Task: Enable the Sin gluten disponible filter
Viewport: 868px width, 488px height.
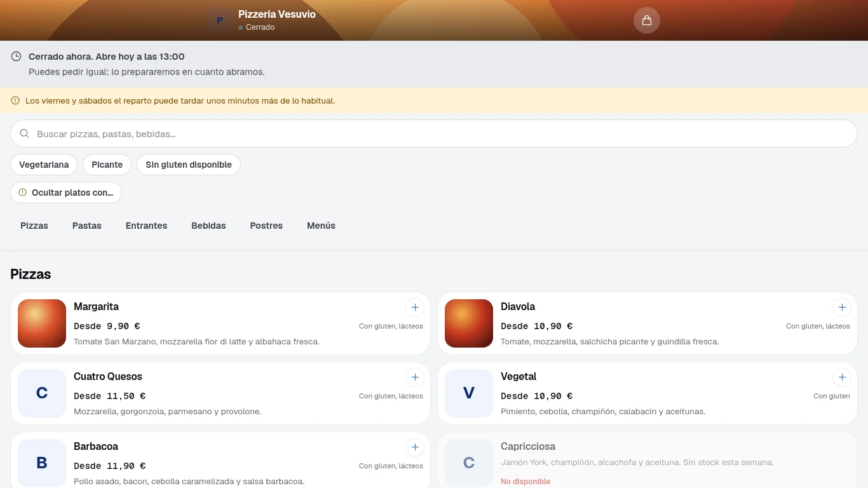Action: coord(189,165)
